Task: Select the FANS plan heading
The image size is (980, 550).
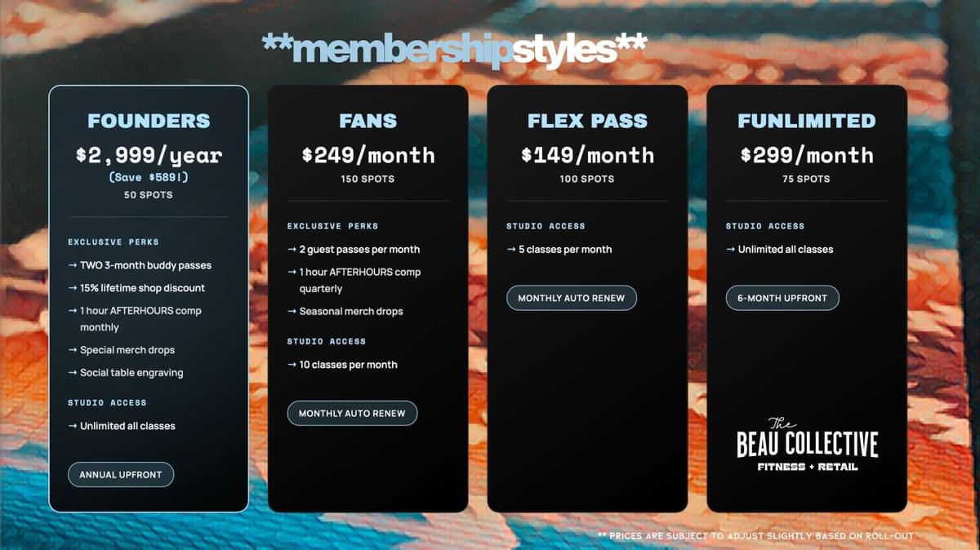Action: tap(368, 122)
